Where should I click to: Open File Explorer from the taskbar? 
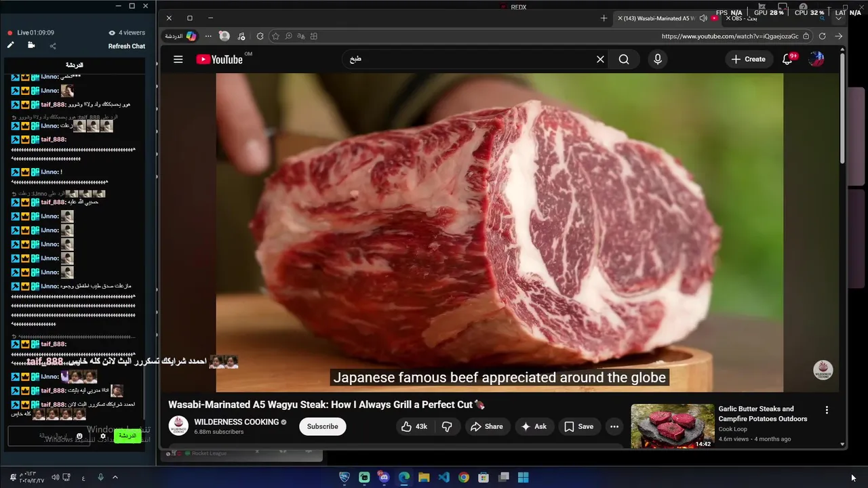click(424, 477)
